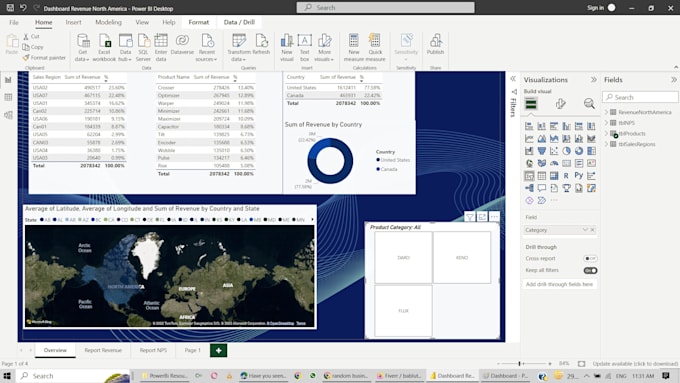
Task: Click New measure in the ribbon
Action: (x=354, y=48)
